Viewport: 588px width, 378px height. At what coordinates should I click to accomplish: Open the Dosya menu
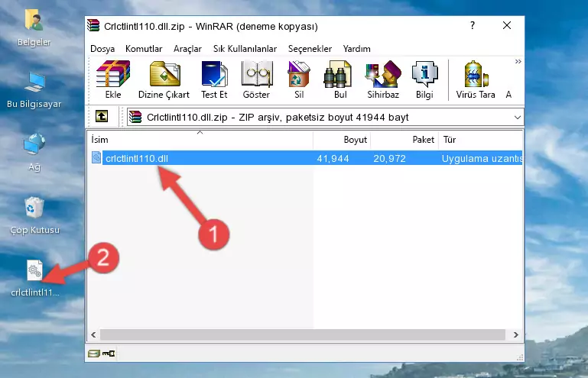click(x=102, y=49)
